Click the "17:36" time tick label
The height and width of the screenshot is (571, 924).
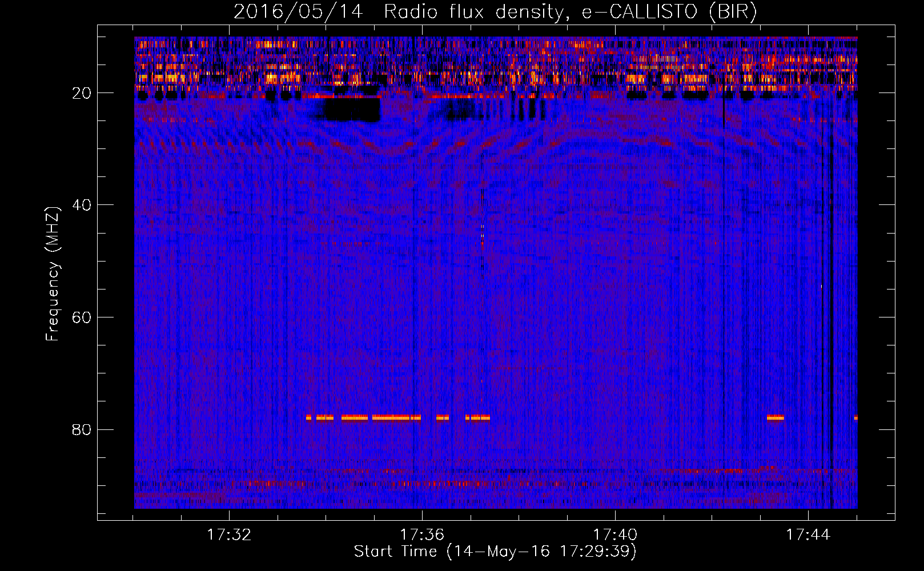[422, 535]
